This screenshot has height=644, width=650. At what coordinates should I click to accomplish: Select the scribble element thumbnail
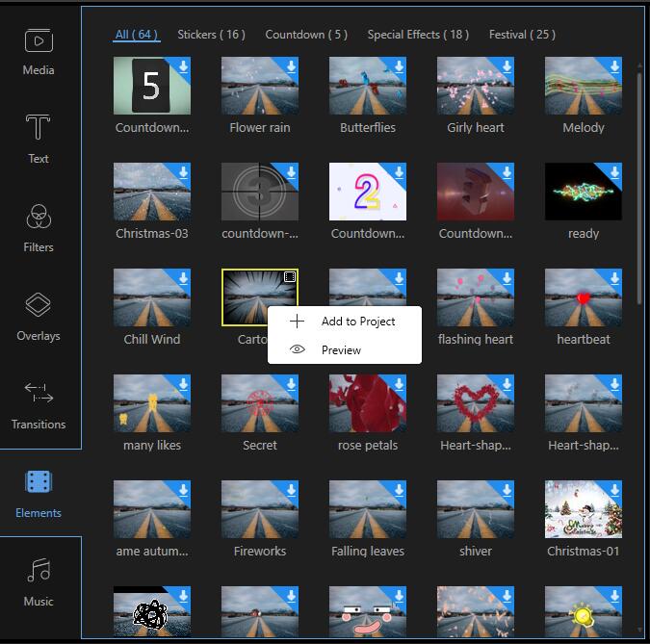tap(152, 611)
